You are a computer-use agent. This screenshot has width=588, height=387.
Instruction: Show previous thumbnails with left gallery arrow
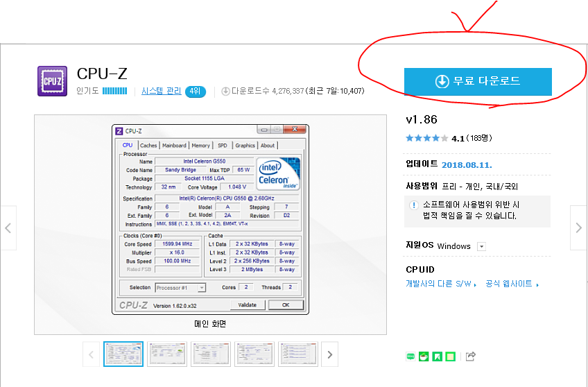coord(91,354)
